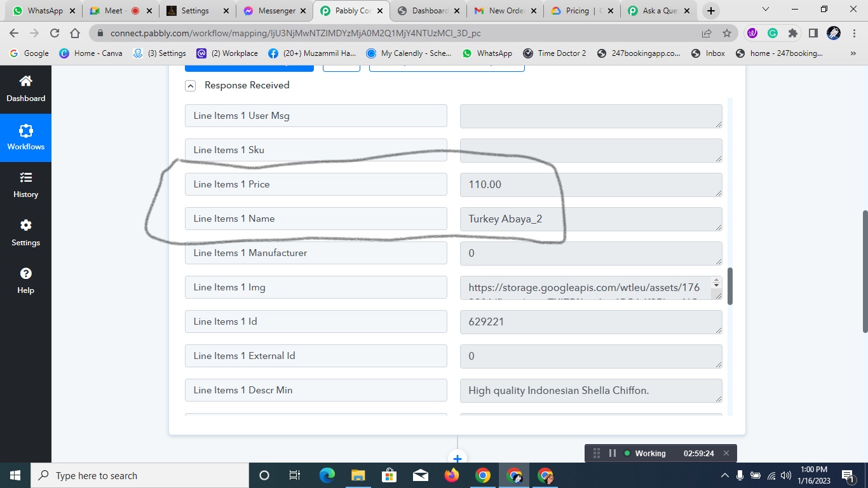Close the Time Doctor timer widget

(x=726, y=453)
